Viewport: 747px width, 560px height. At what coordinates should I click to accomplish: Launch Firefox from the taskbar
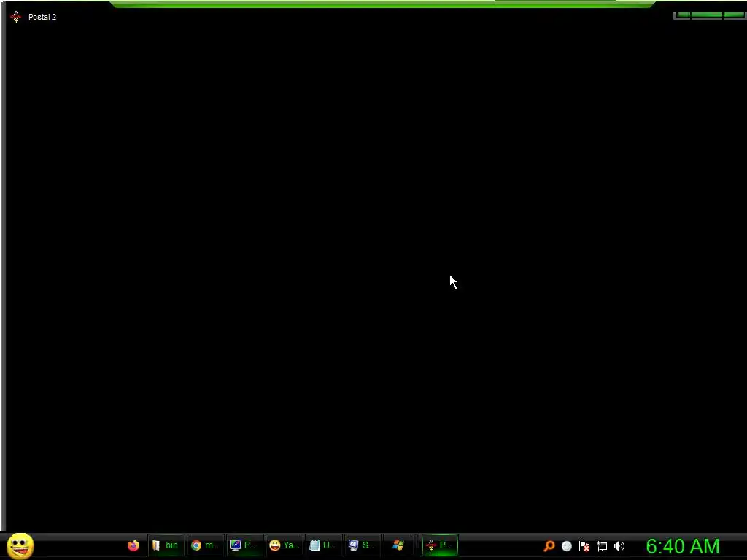coord(133,545)
